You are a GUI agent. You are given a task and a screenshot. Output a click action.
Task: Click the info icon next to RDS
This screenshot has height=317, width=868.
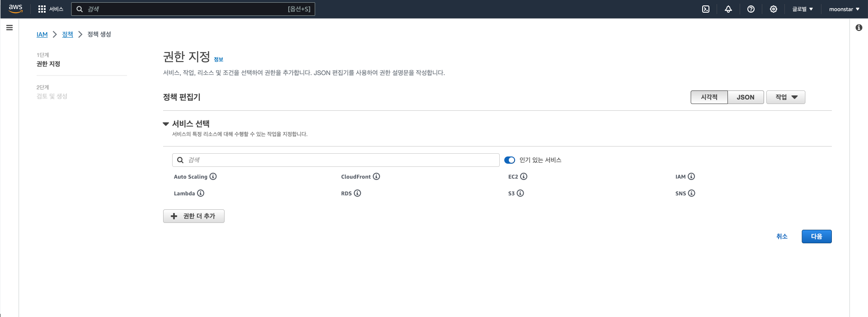tap(357, 193)
